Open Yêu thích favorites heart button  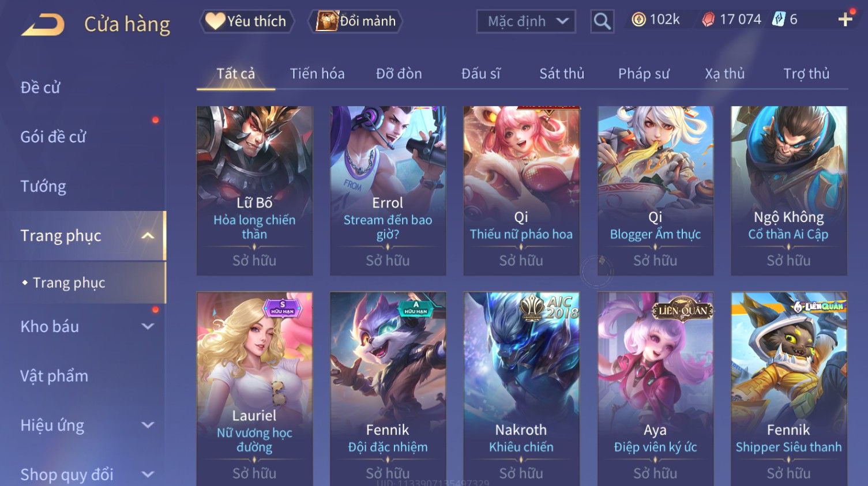pyautogui.click(x=247, y=21)
